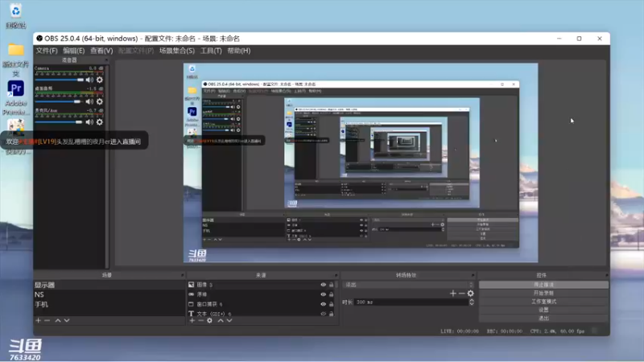Undock the 控件 panel via header icon
This screenshot has height=362, width=644.
(x=606, y=275)
